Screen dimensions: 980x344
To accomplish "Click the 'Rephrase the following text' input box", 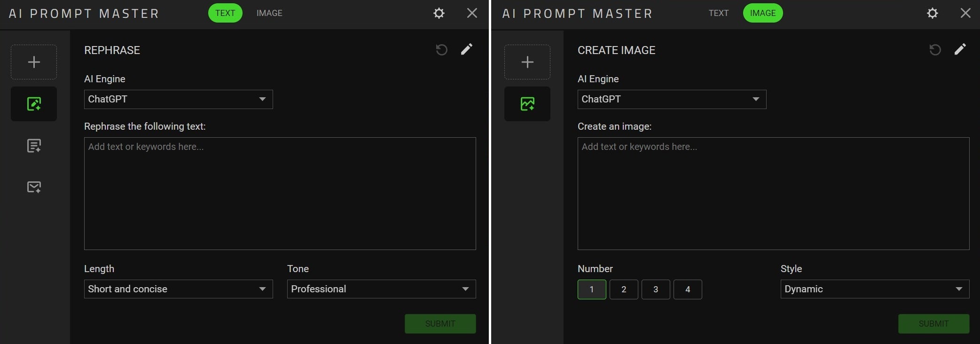I will tap(280, 193).
